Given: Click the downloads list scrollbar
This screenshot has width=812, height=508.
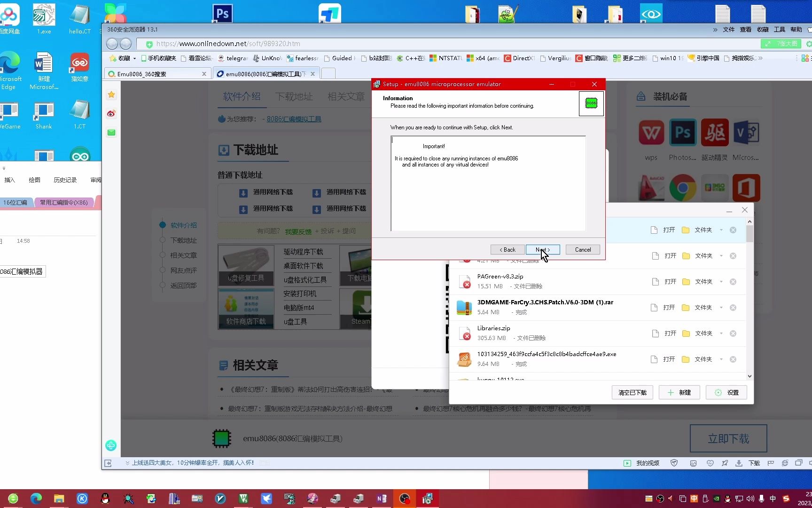Looking at the screenshot, I should 750,233.
